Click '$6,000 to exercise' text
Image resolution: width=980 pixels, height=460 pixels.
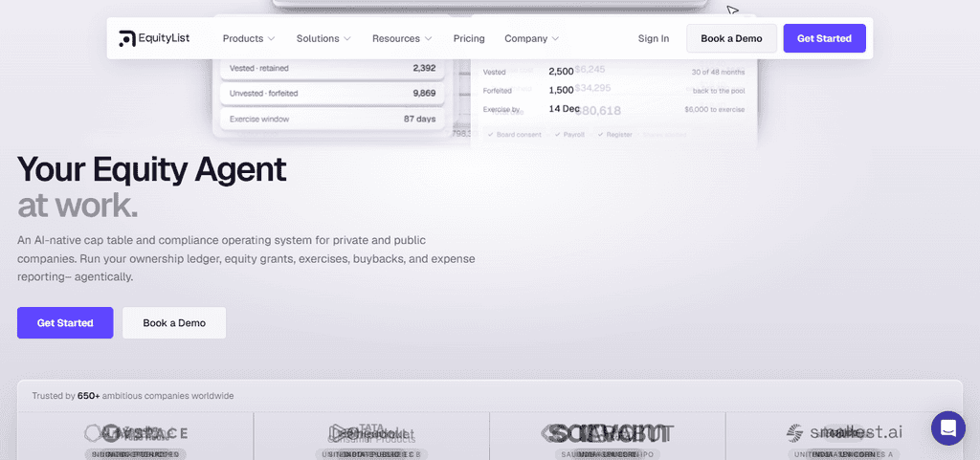(x=714, y=109)
